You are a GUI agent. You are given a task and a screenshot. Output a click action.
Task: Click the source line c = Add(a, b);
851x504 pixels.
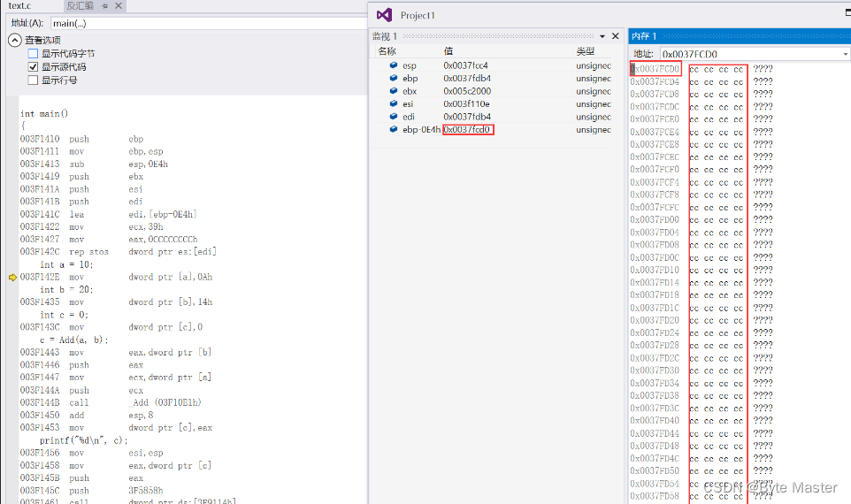[73, 340]
